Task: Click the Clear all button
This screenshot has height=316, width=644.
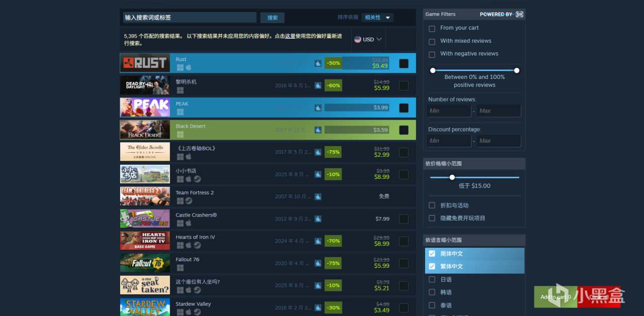Action: coord(599,297)
